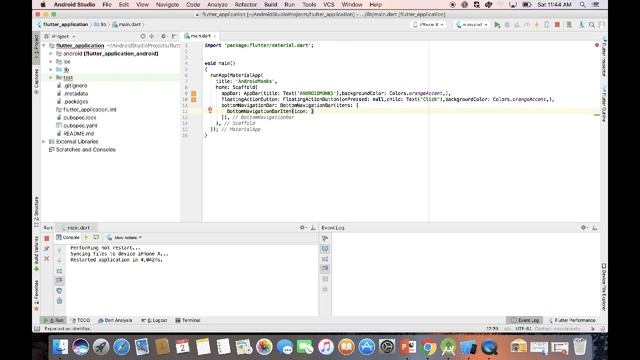Select Scratches and Consoles in project tree
The image size is (640, 360).
86,150
